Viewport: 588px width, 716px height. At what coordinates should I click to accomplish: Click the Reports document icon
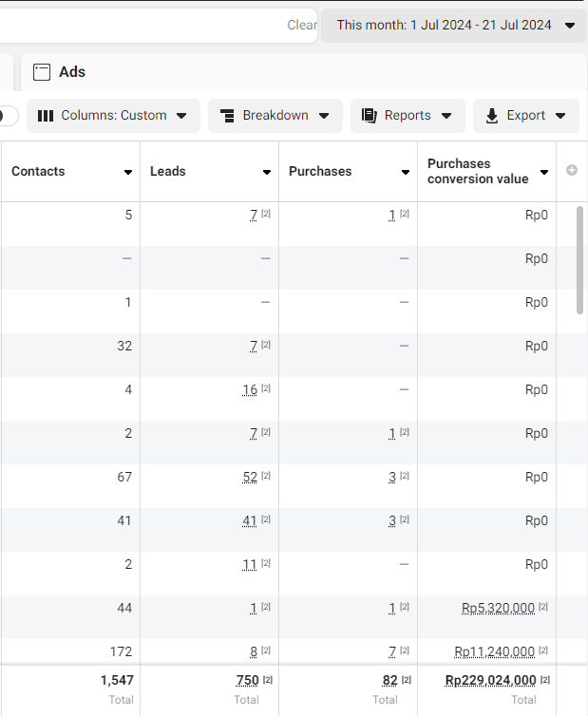pyautogui.click(x=370, y=116)
